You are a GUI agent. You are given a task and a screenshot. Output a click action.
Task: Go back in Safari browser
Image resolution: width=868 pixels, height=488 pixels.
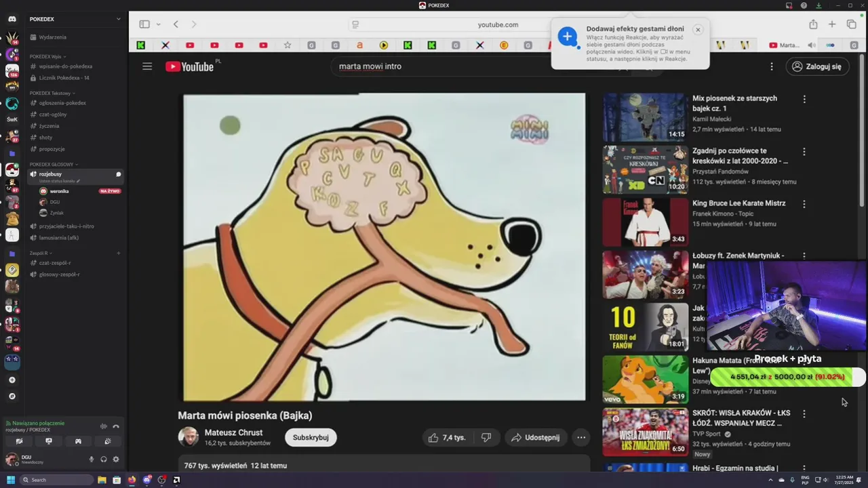pyautogui.click(x=176, y=24)
